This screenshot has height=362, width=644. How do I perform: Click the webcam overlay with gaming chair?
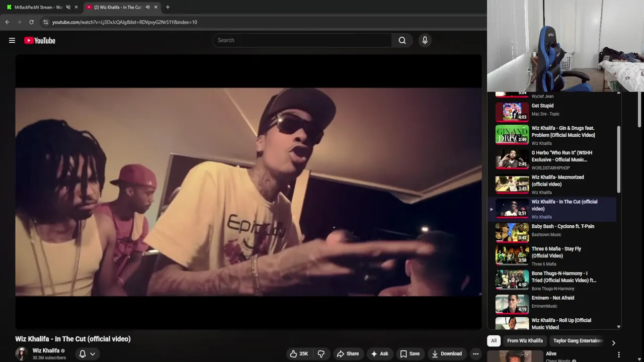566,46
